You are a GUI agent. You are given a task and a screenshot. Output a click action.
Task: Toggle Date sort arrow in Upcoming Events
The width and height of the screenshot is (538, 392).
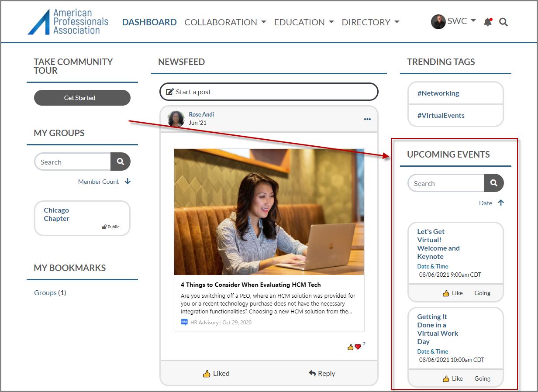pyautogui.click(x=501, y=203)
